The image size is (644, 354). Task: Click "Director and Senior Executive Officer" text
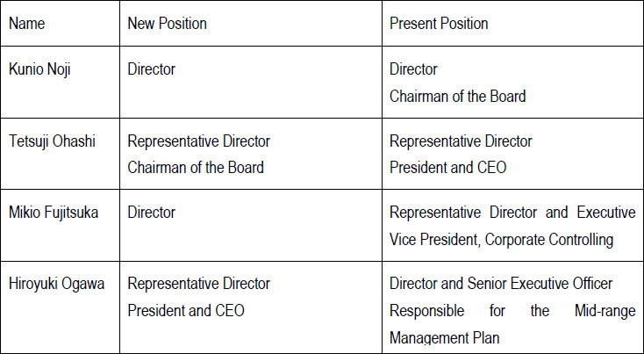click(x=501, y=284)
